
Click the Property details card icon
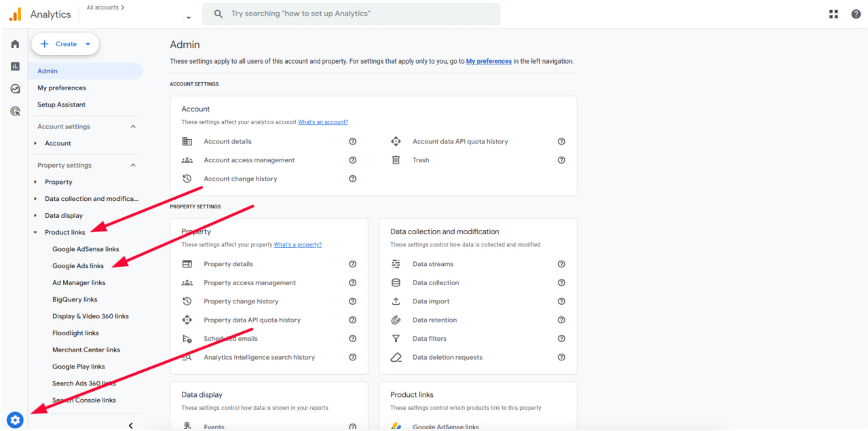coord(187,264)
